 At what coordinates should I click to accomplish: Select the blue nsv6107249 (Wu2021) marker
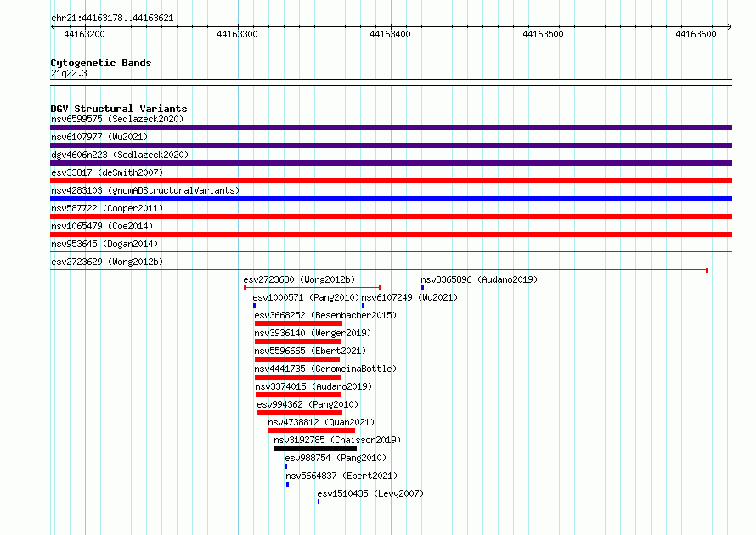[x=363, y=306]
